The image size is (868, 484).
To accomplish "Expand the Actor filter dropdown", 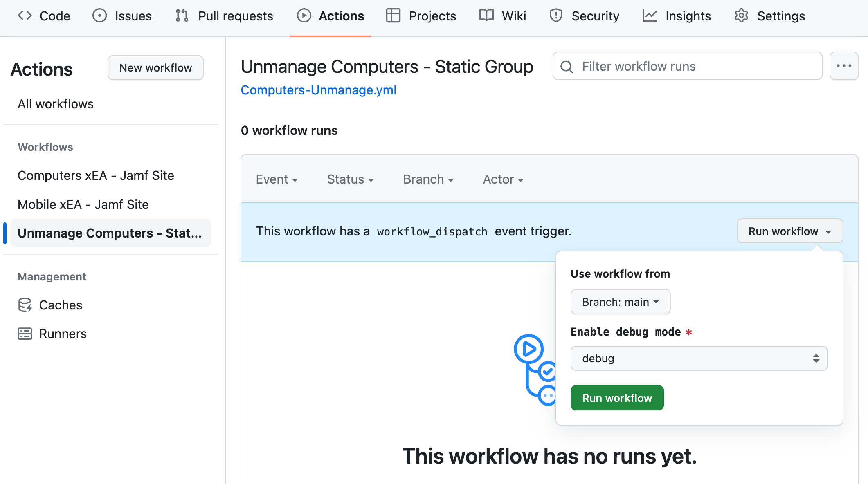I will (x=503, y=179).
